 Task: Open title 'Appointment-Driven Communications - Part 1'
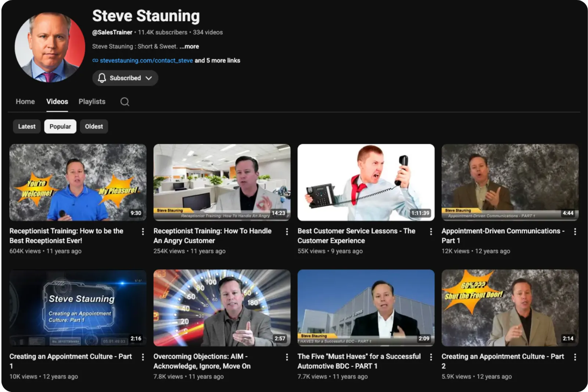(503, 236)
